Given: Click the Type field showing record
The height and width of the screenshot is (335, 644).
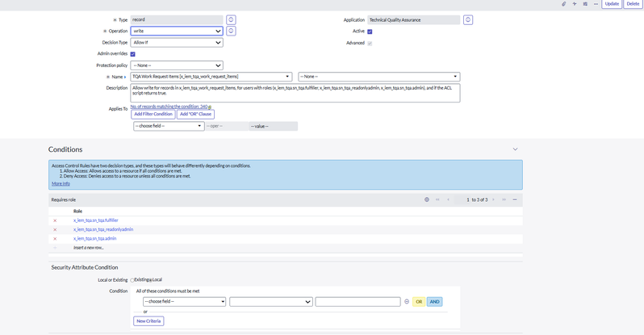Looking at the screenshot, I should (x=177, y=19).
